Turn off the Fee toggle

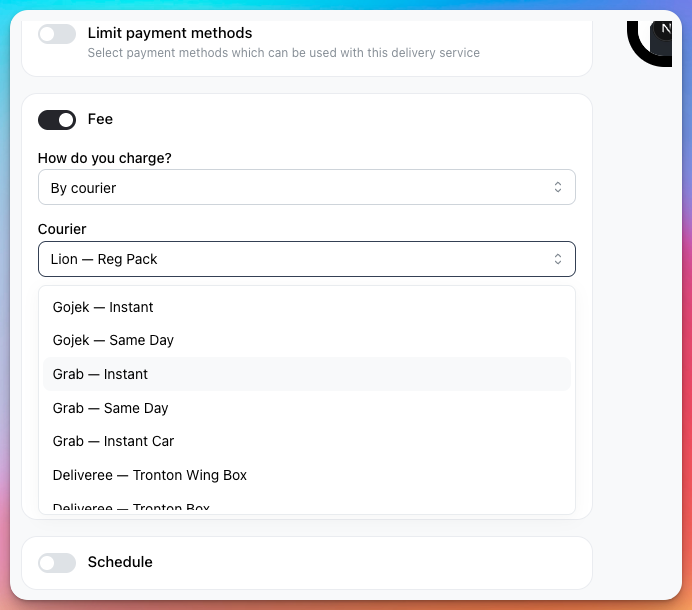(56, 120)
